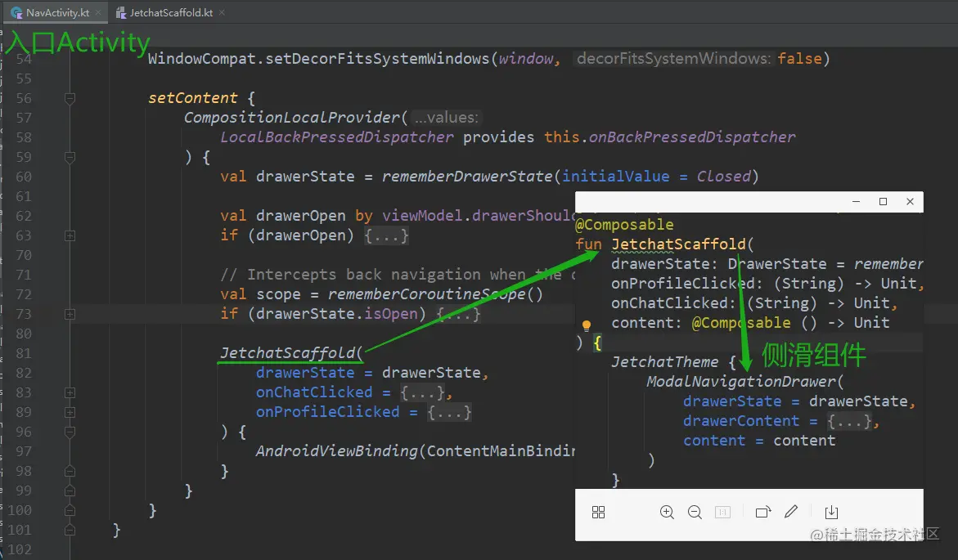Click 'rememberDrawerState' on line 60
This screenshot has width=958, height=560.
[x=467, y=177]
